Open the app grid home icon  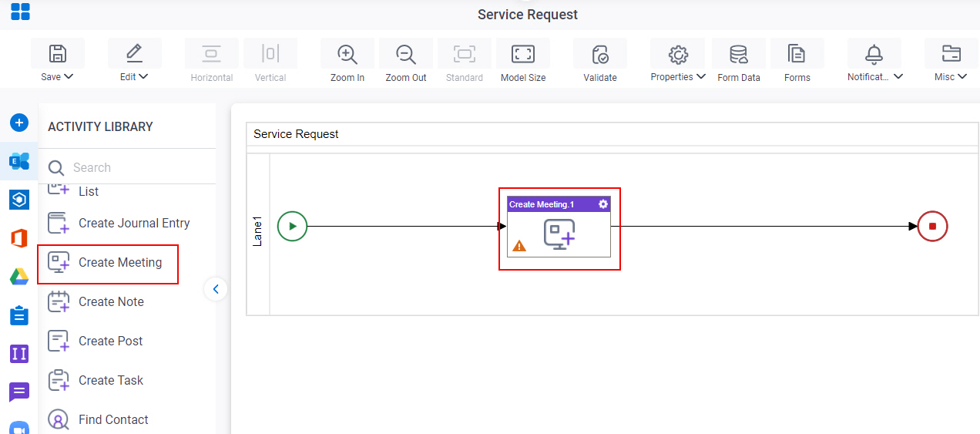[x=20, y=12]
